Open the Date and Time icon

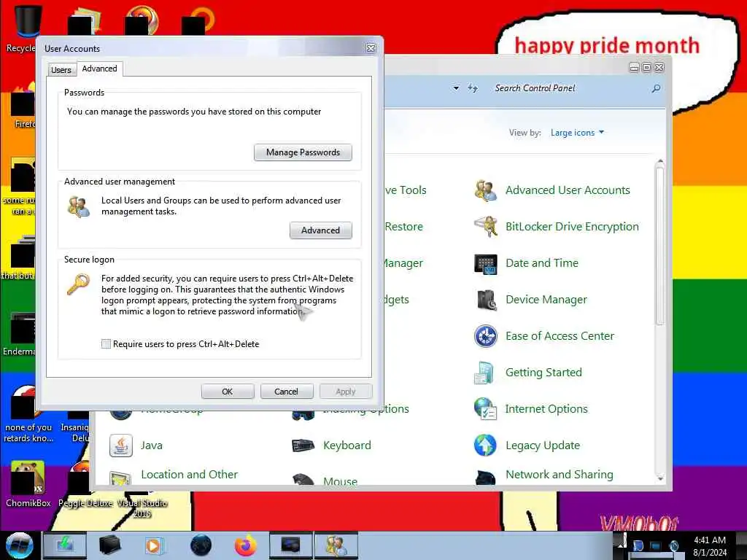pyautogui.click(x=485, y=263)
